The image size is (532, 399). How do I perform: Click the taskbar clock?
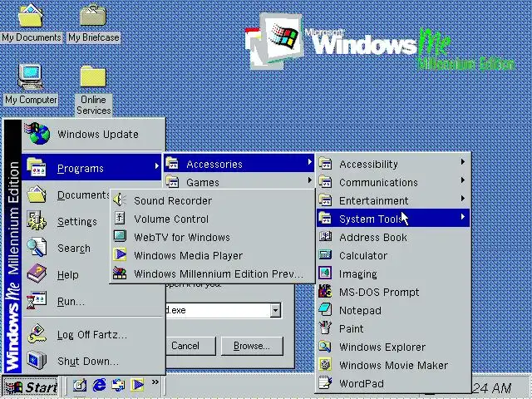pos(492,388)
